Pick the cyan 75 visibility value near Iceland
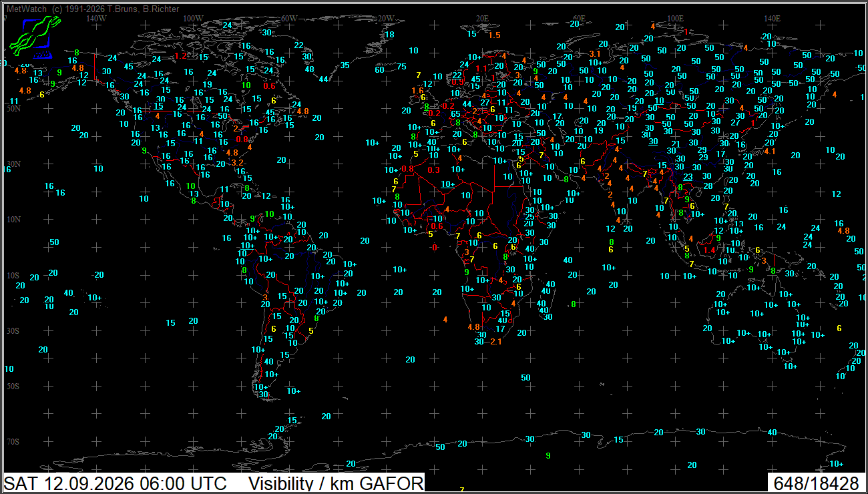This screenshot has height=494, width=868. tap(401, 66)
